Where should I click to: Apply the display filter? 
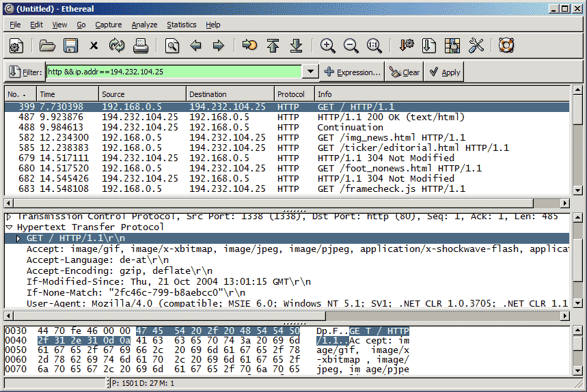coord(444,72)
